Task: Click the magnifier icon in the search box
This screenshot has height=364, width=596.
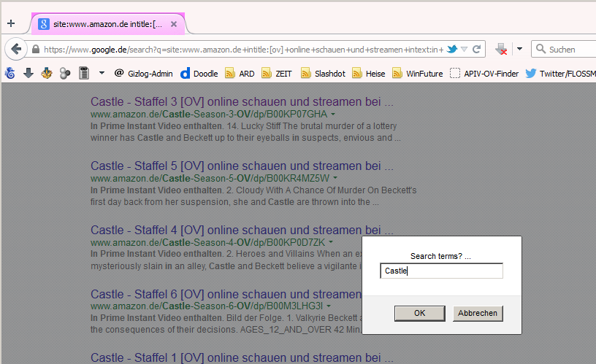Action: [540, 49]
